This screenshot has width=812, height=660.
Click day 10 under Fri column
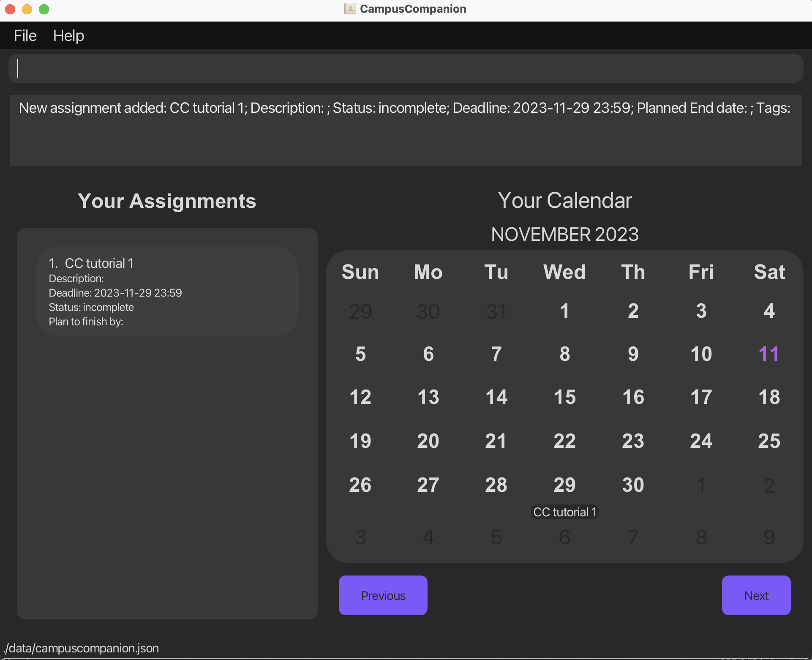(701, 354)
